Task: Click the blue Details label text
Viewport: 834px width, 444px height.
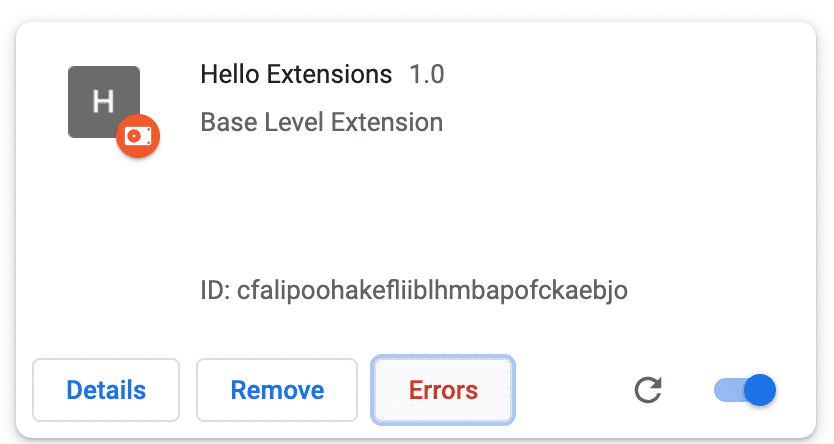Action: point(106,390)
